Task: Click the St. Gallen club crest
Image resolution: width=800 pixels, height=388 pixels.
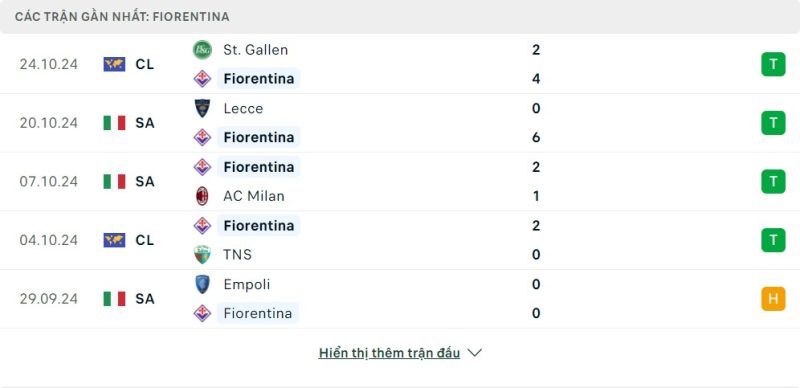Action: point(202,50)
